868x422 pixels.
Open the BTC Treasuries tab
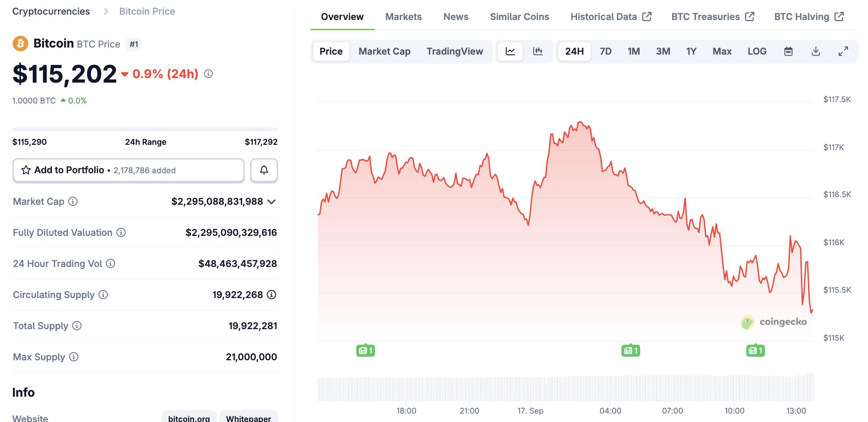(713, 17)
